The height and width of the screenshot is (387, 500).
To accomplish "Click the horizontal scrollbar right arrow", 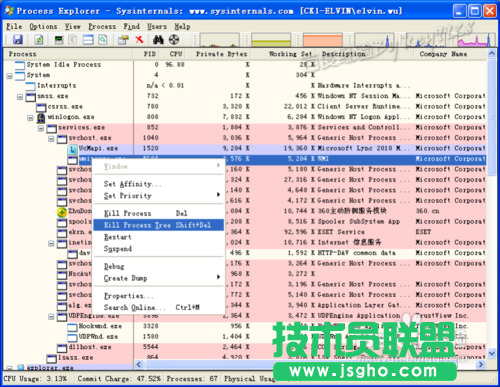I will pyautogui.click(x=480, y=365).
